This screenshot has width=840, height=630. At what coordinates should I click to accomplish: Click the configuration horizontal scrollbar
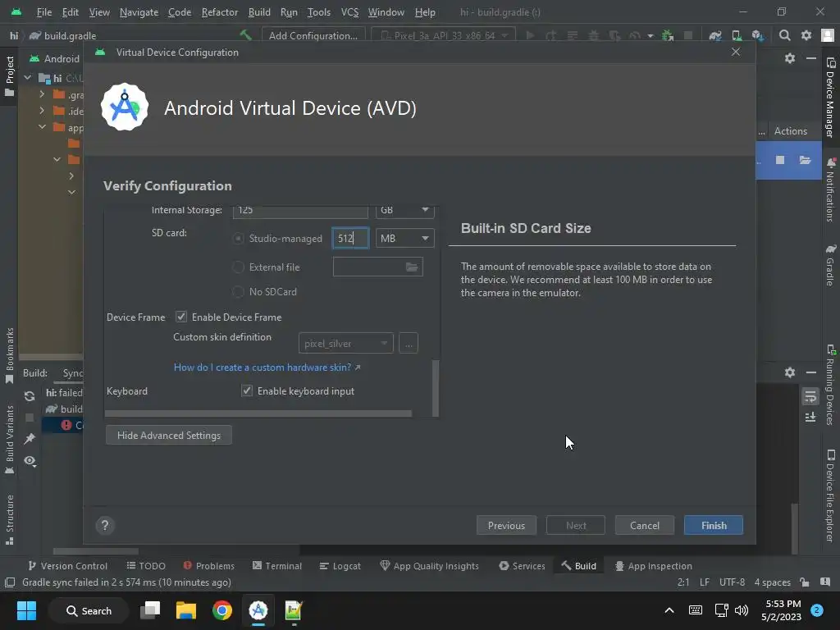tap(258, 413)
